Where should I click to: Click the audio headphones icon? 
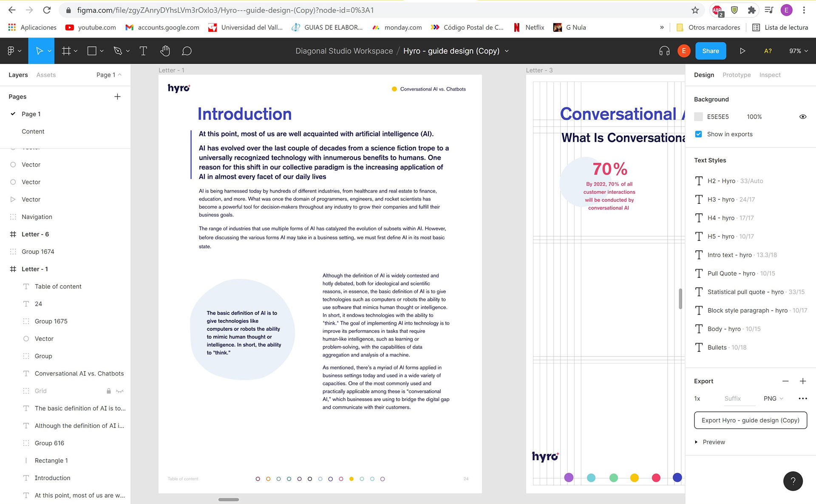(x=664, y=51)
